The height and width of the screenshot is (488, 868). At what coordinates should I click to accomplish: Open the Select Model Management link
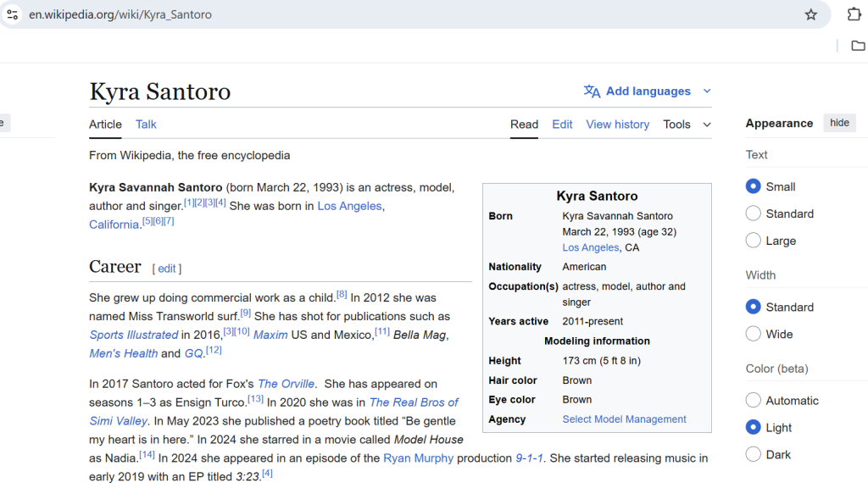click(x=624, y=419)
